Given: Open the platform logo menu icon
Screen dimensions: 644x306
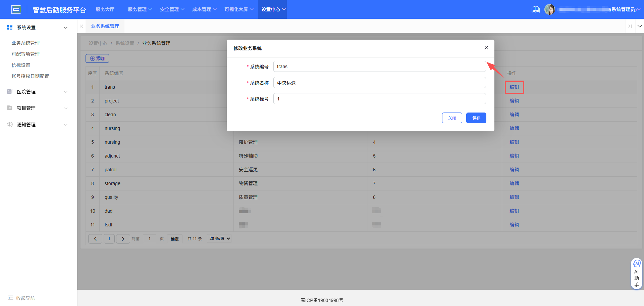Looking at the screenshot, I should (x=16, y=9).
